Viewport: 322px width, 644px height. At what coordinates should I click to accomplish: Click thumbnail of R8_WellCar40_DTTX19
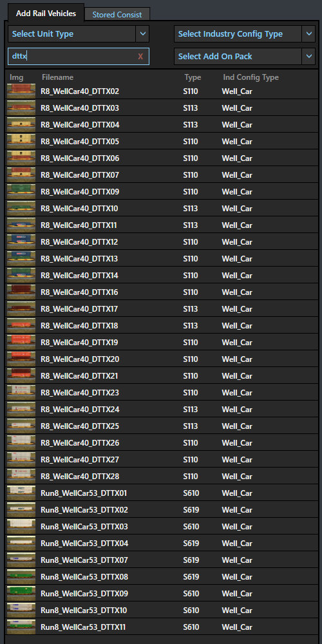(x=21, y=343)
